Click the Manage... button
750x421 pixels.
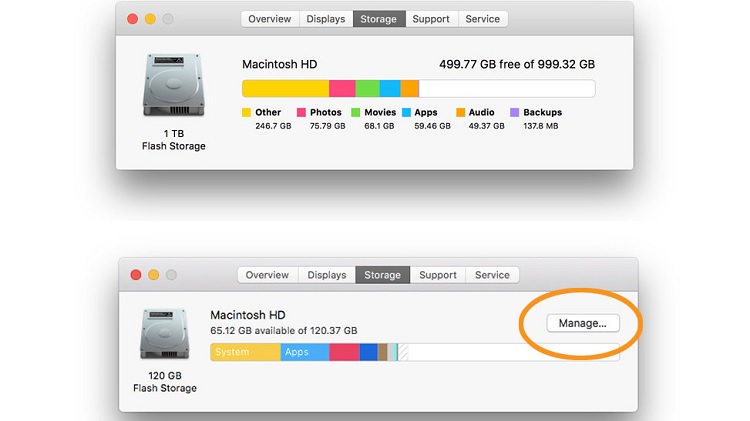click(583, 323)
